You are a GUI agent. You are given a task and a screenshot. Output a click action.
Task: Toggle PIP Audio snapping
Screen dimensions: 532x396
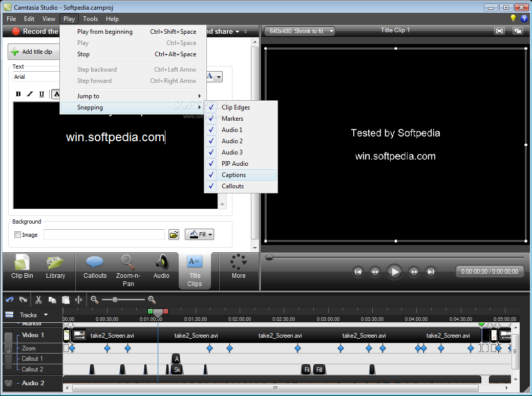click(241, 164)
